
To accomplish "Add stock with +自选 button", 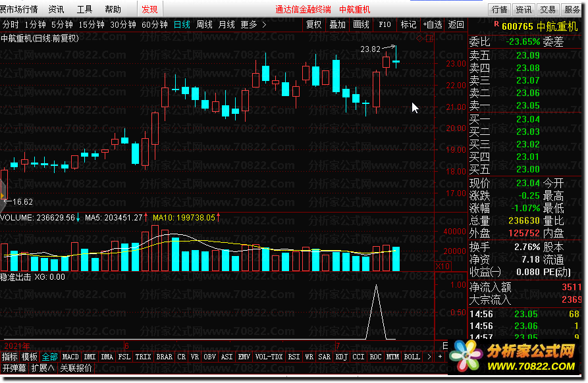I will [x=433, y=25].
